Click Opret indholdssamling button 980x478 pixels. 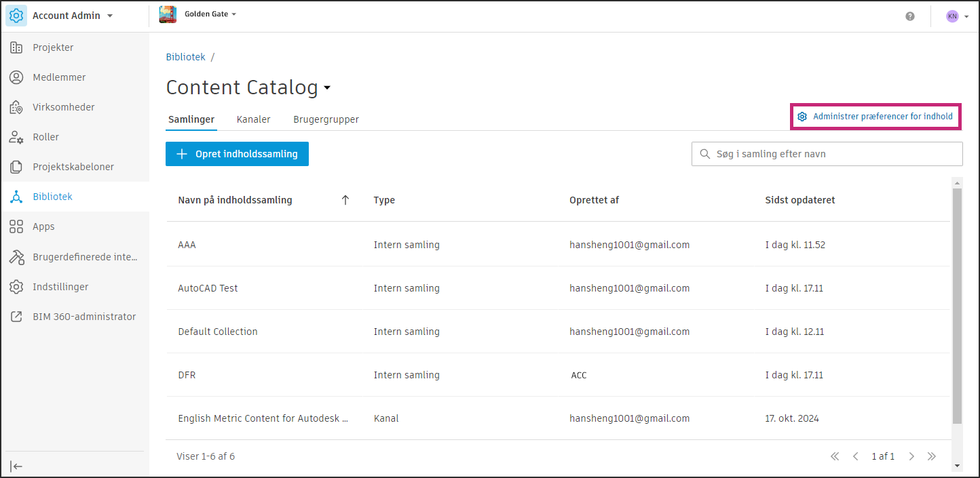pos(237,154)
